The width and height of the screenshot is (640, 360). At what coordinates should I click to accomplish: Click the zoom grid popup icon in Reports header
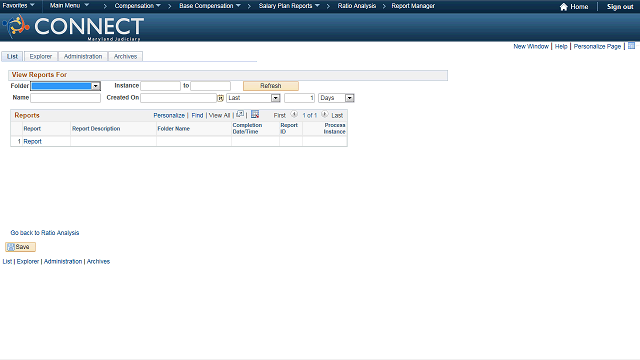[x=240, y=114]
